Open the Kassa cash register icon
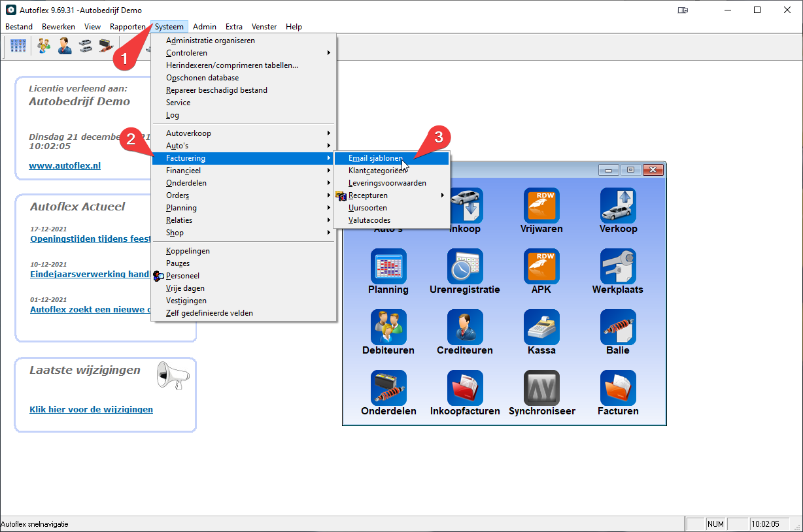Viewport: 803px width, 532px height. click(x=541, y=327)
